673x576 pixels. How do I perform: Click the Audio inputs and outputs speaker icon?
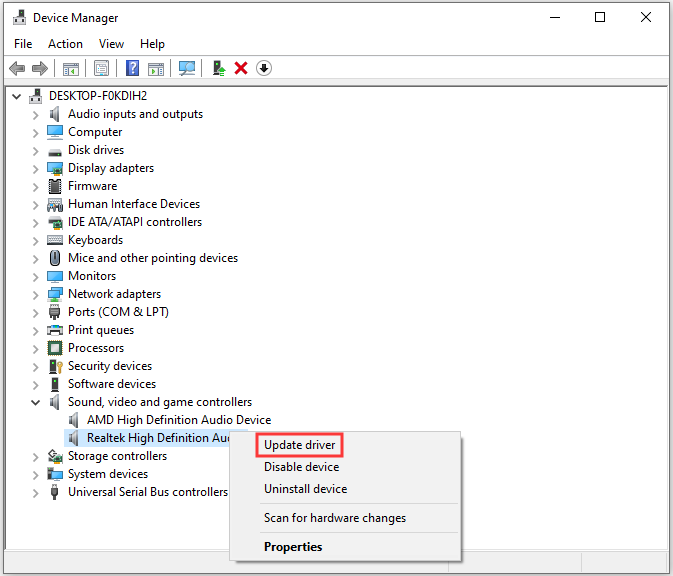click(x=55, y=114)
